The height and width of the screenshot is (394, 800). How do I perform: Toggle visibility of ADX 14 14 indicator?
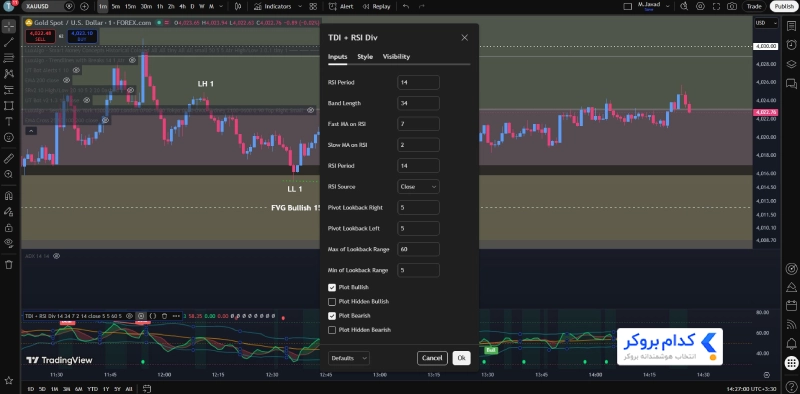57,256
